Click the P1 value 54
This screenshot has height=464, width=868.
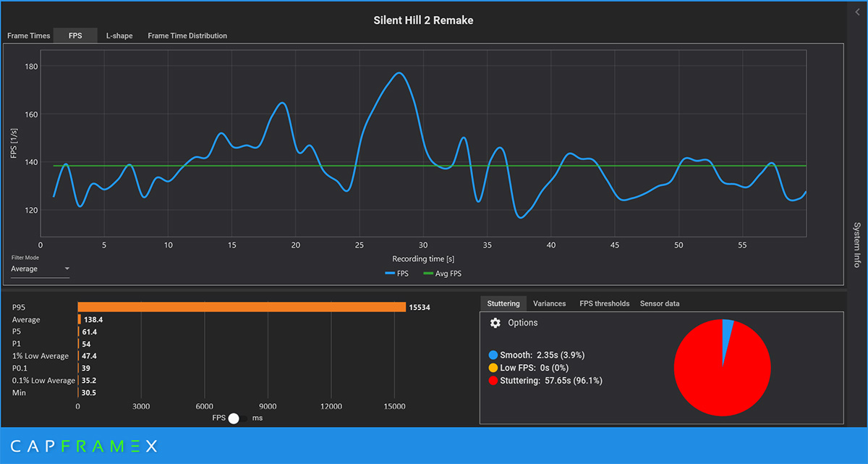[x=85, y=344]
